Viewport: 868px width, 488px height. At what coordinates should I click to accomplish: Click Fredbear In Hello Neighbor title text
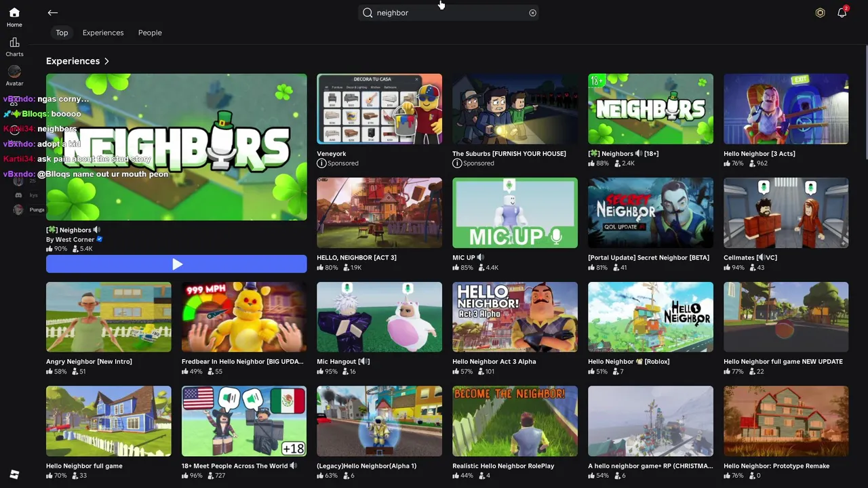pyautogui.click(x=243, y=362)
